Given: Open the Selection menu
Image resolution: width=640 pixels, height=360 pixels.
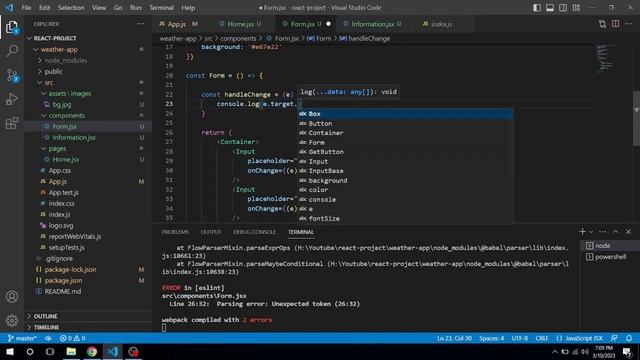Looking at the screenshot, I should click(71, 8).
